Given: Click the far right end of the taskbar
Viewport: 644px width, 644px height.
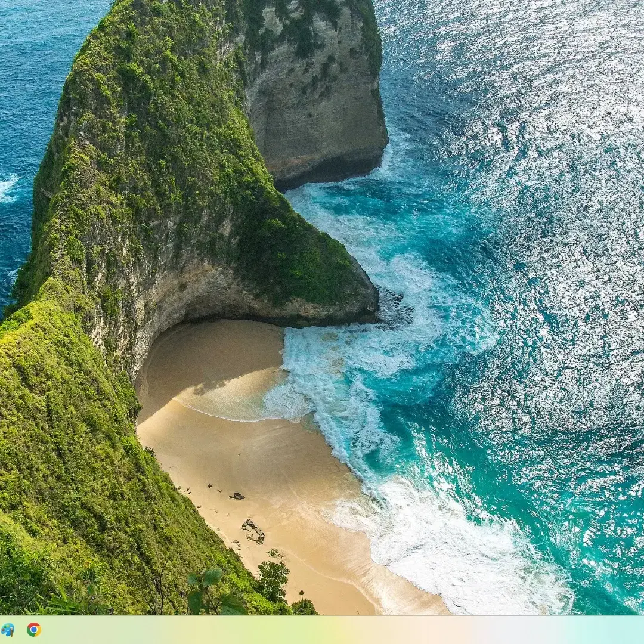Looking at the screenshot, I should click(638, 630).
